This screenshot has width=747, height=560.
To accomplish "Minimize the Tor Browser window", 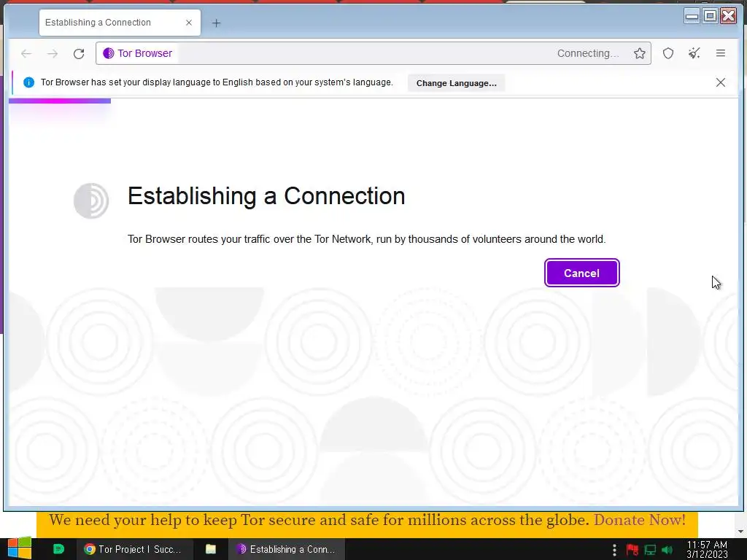I will tap(692, 16).
